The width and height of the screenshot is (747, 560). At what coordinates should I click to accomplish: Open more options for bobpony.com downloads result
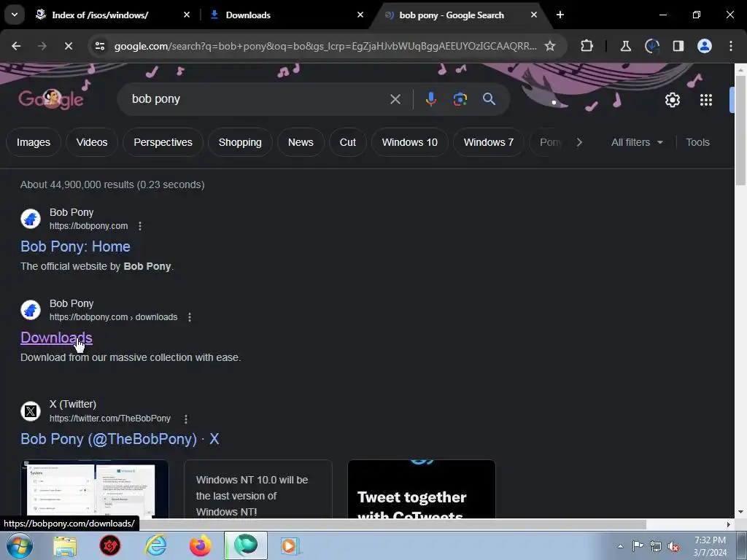tap(190, 317)
